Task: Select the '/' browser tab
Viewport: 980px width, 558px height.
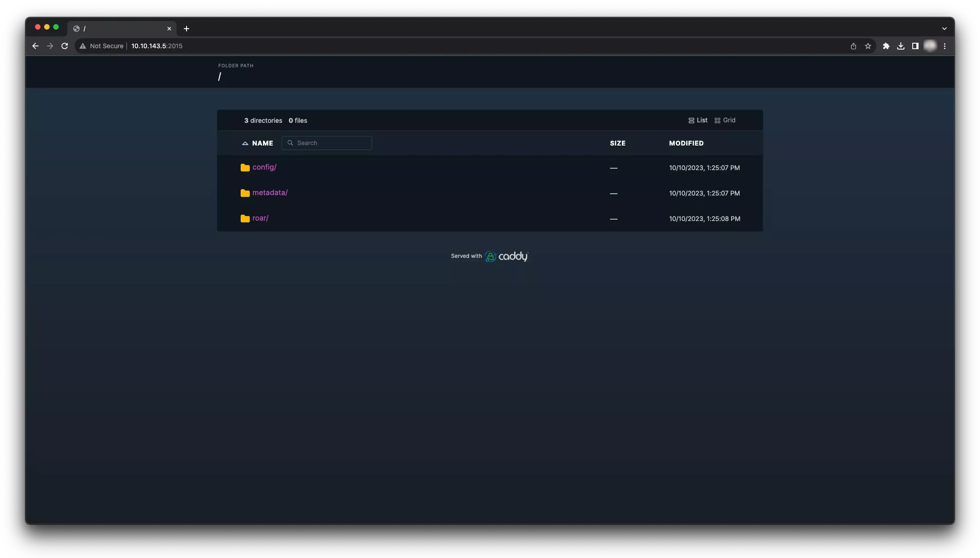Action: [122, 29]
